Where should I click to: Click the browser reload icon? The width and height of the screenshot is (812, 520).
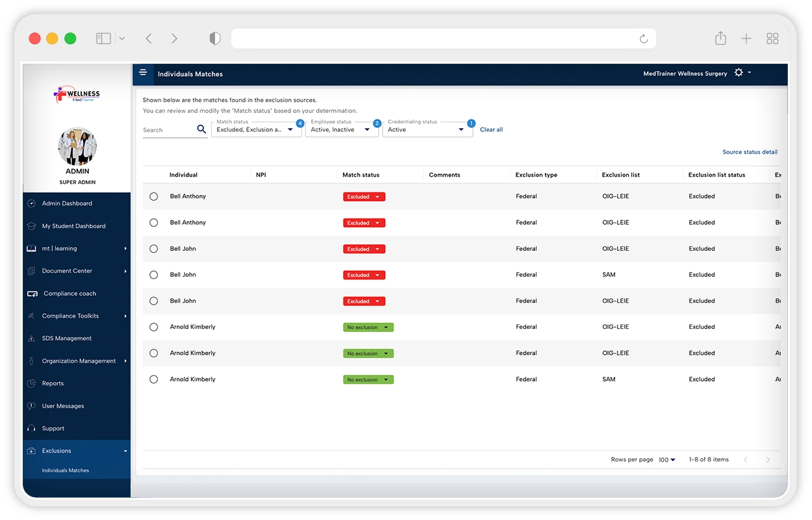(x=643, y=39)
